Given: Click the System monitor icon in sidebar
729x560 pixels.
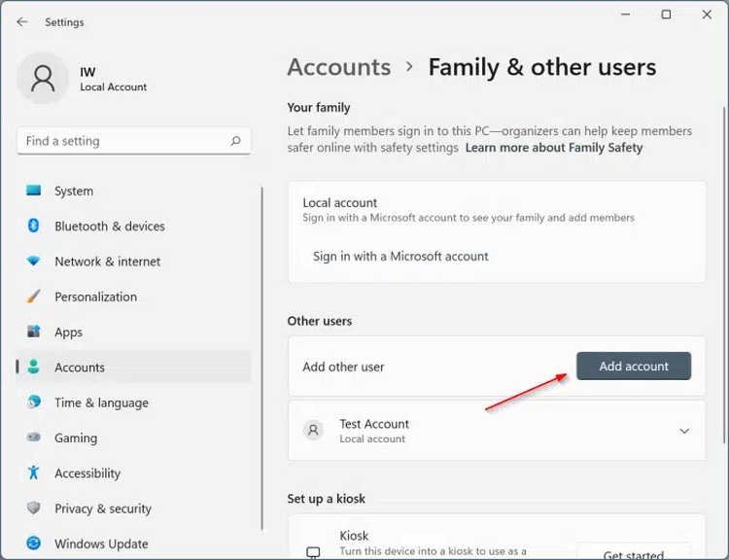Looking at the screenshot, I should (34, 191).
